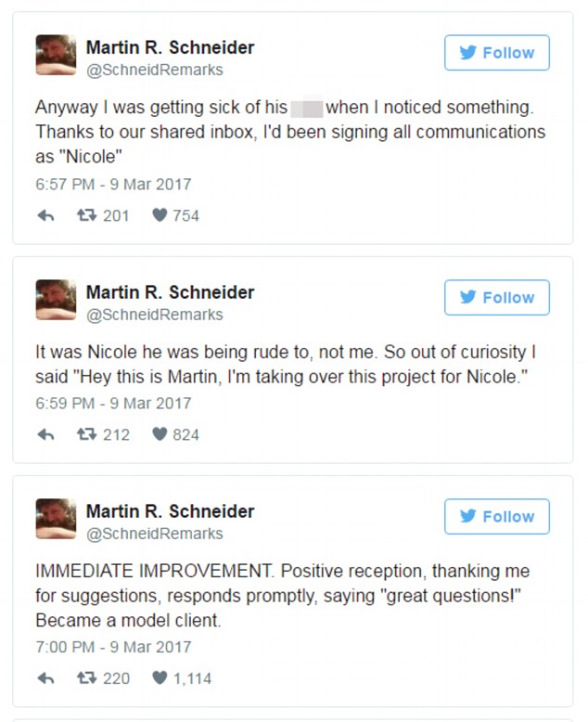This screenshot has width=588, height=722.
Task: Like the tweet with 1,114 likes
Action: [x=160, y=679]
